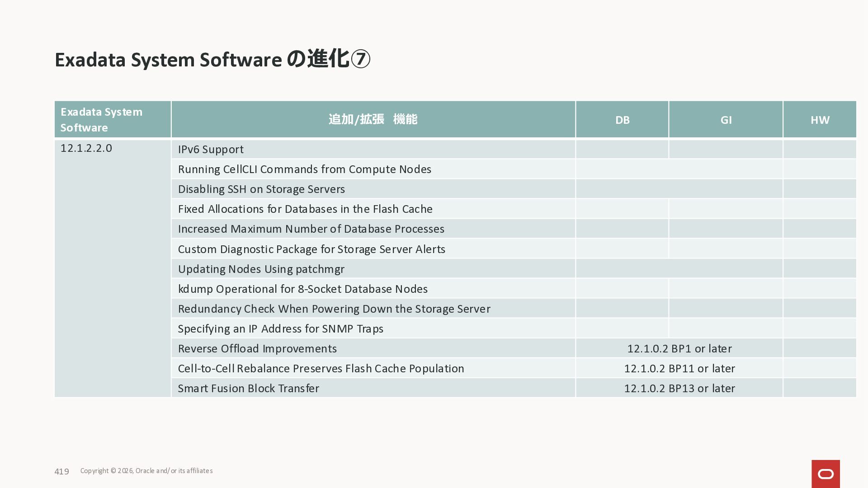Click Disabling SSH on Storage Servers row
Screen dimensions: 868x488
261,189
